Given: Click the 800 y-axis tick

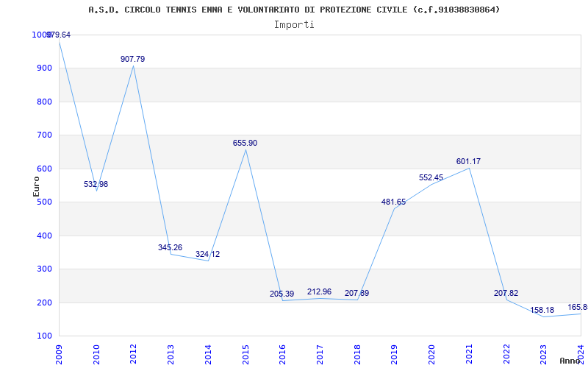Looking at the screenshot, I should pos(44,102).
